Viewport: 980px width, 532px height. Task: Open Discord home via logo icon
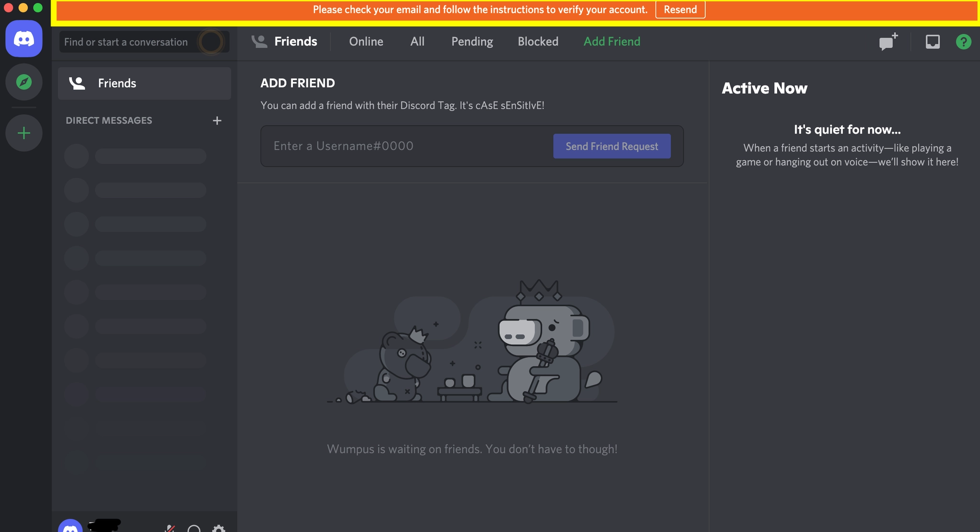click(x=24, y=39)
